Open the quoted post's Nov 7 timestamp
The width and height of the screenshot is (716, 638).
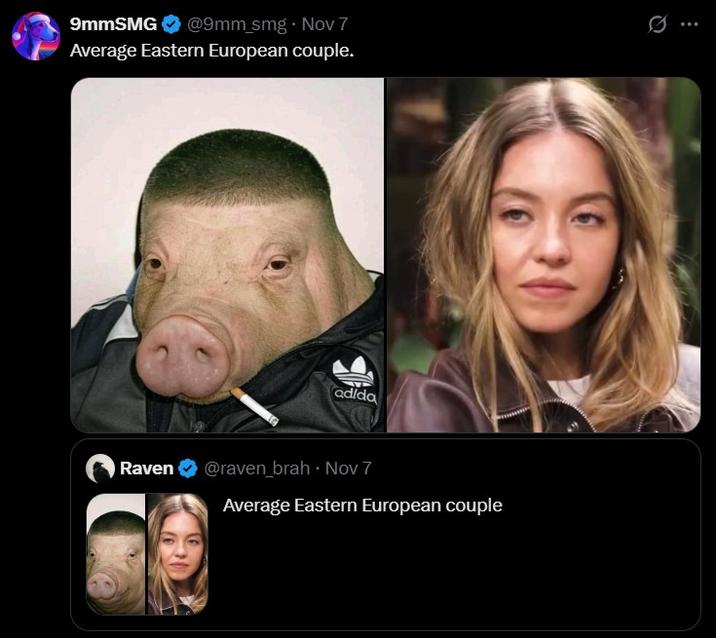point(348,468)
